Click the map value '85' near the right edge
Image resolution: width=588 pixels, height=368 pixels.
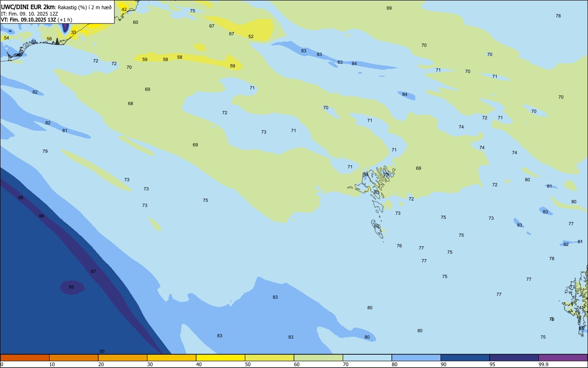coord(582,329)
